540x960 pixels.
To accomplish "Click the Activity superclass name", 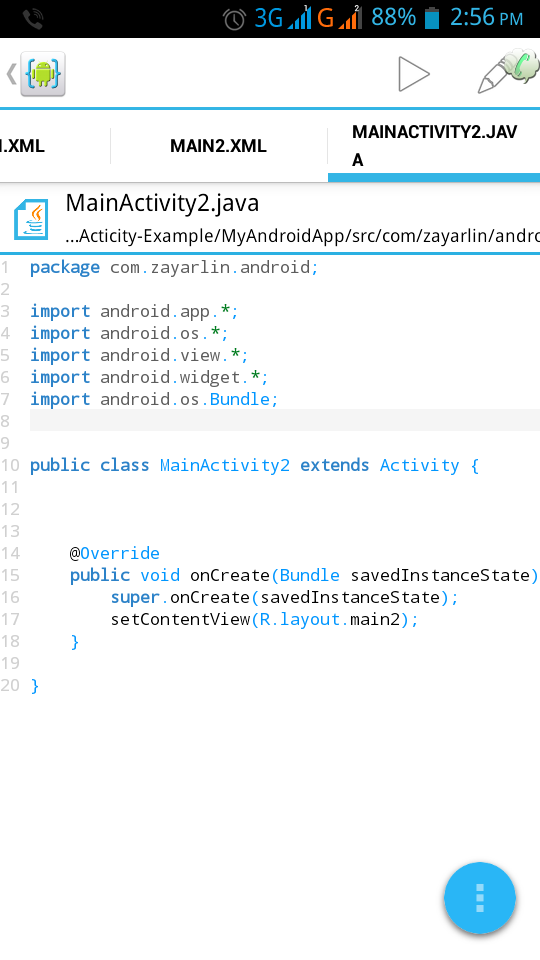I will point(419,465).
